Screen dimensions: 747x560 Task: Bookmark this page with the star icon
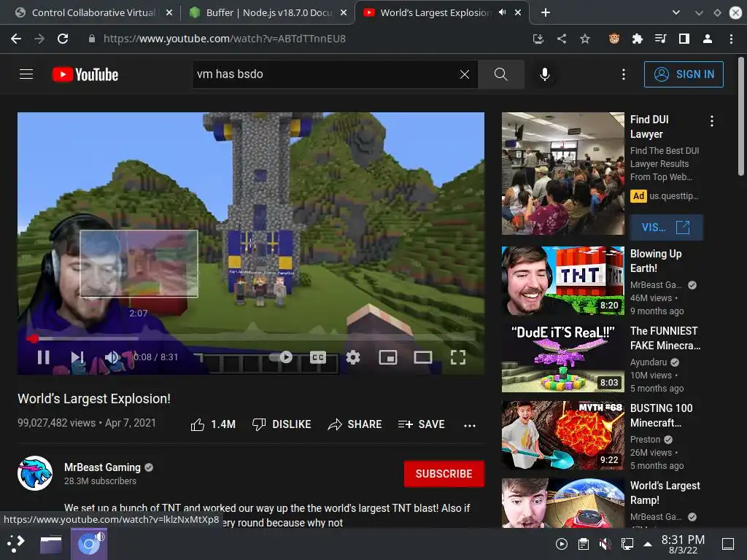click(585, 39)
